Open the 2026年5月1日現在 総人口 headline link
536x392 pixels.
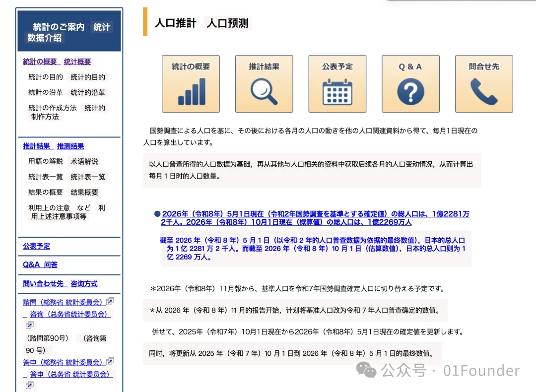[x=315, y=218]
